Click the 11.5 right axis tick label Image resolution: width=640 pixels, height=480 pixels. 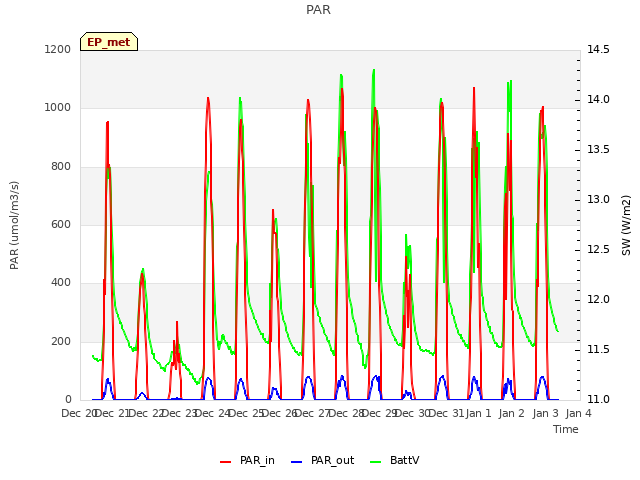click(x=598, y=349)
